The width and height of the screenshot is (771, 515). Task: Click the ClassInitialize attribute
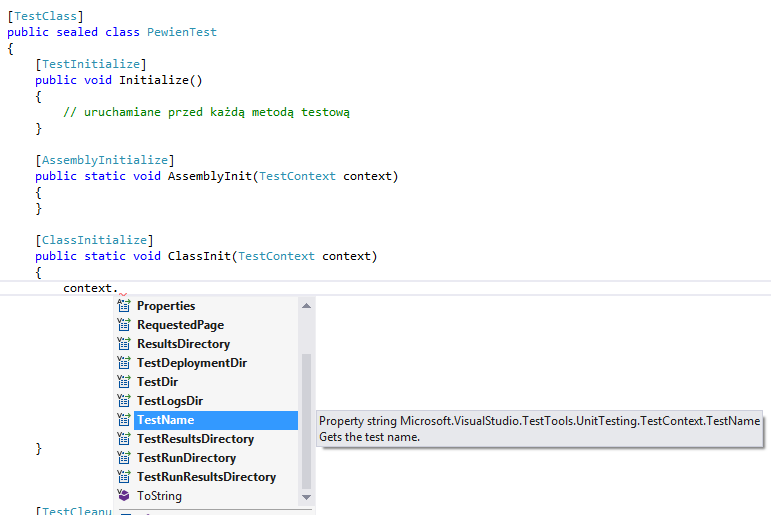pyautogui.click(x=94, y=240)
